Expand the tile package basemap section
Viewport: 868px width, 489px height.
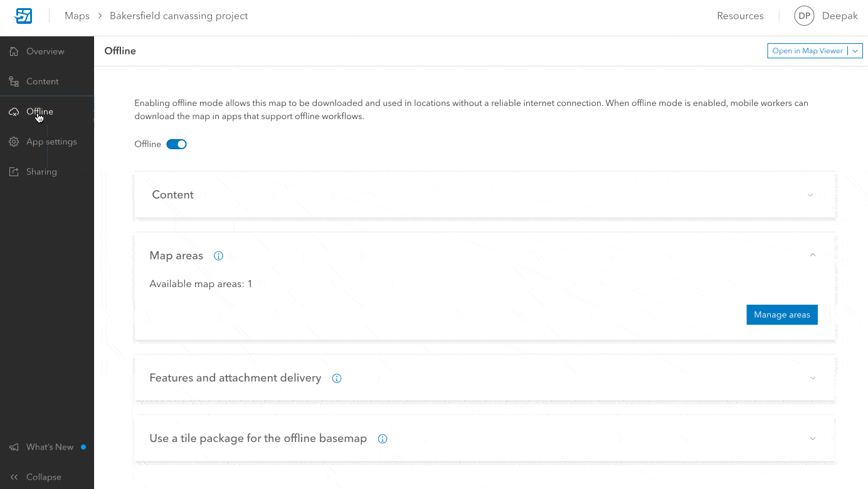pyautogui.click(x=813, y=439)
